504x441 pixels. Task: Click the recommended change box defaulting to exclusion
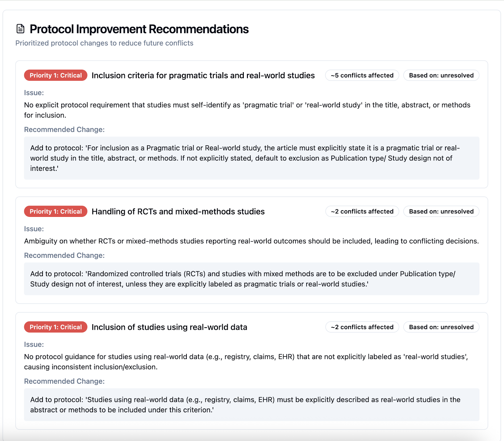[x=251, y=158]
